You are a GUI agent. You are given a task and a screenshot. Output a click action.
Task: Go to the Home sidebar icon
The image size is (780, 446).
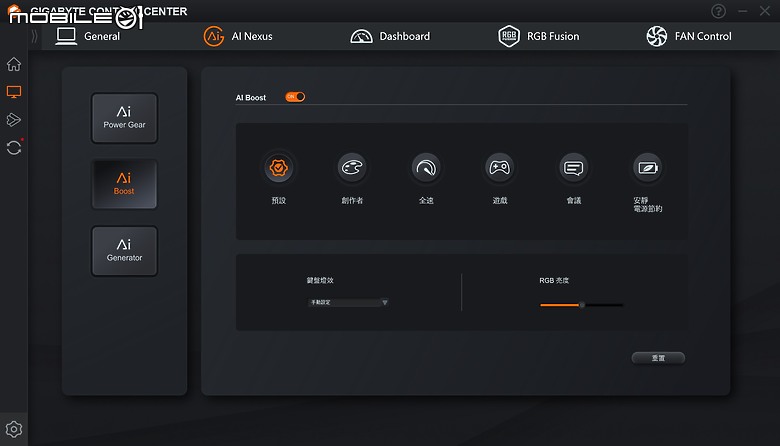14,64
